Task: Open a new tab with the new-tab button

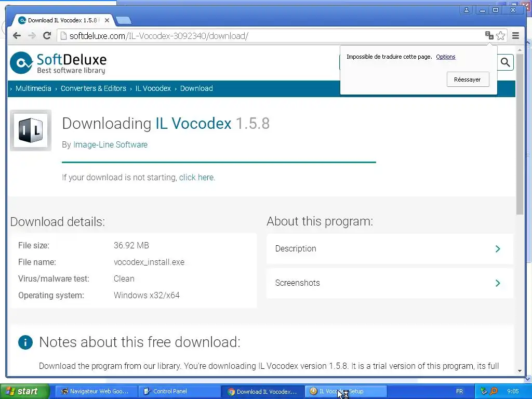Action: coord(124,21)
